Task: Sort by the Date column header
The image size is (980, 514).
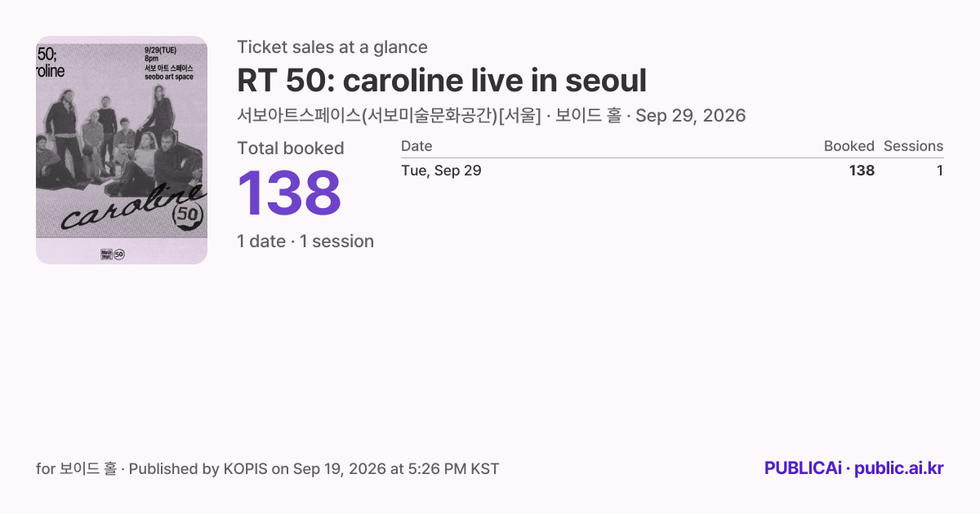Action: (x=416, y=146)
